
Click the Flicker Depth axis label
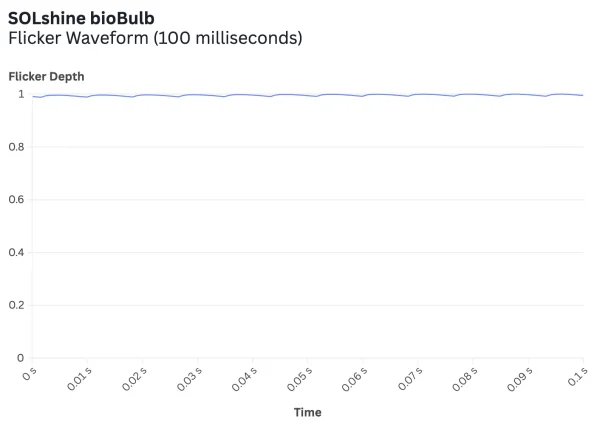[46, 76]
